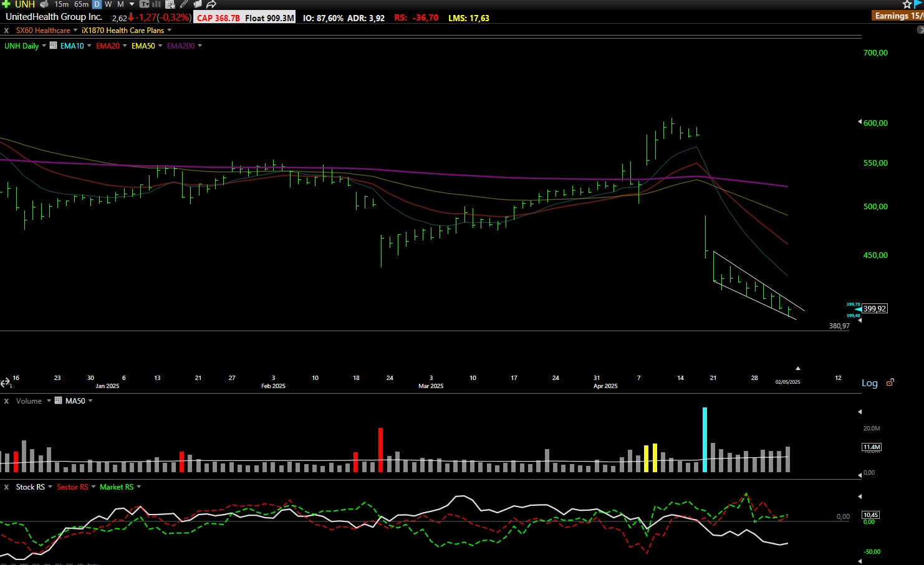
Task: Select the pencil drawing tool
Action: (184, 4)
